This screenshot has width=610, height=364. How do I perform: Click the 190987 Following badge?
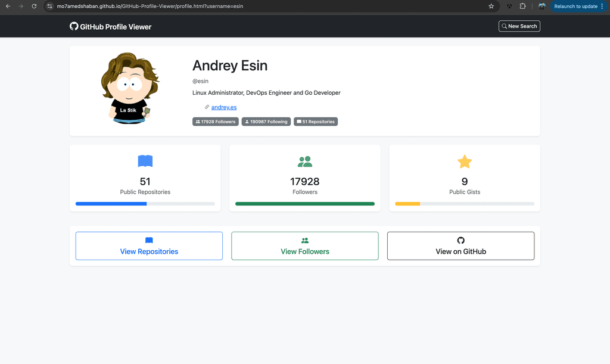[x=266, y=122]
